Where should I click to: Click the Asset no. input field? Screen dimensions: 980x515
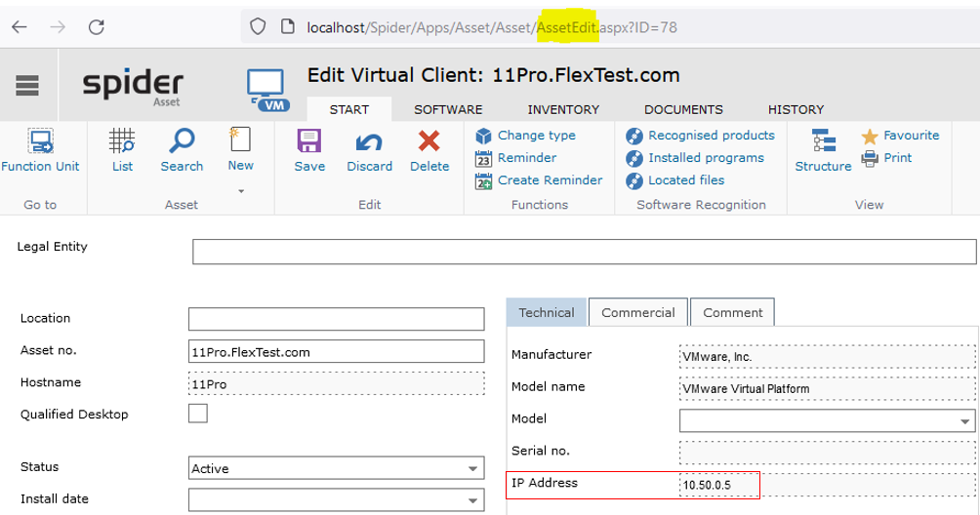point(336,351)
